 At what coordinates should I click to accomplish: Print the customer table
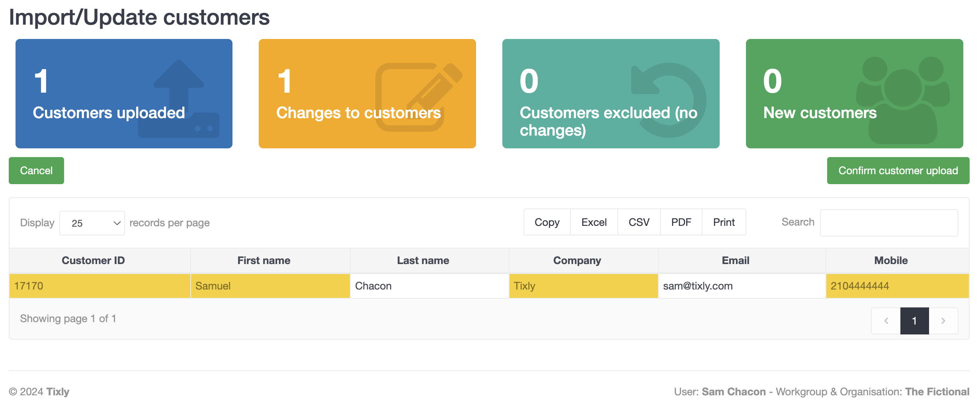pos(724,222)
